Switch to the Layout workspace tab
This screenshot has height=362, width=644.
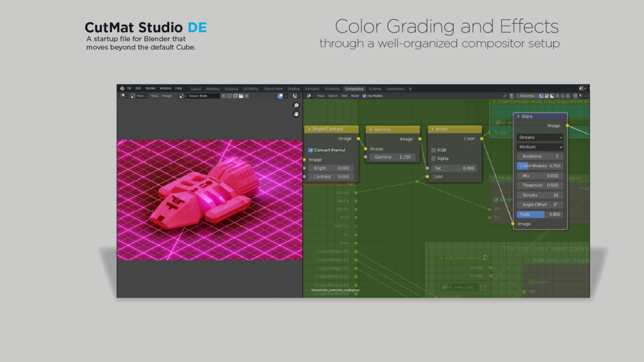[x=196, y=88]
